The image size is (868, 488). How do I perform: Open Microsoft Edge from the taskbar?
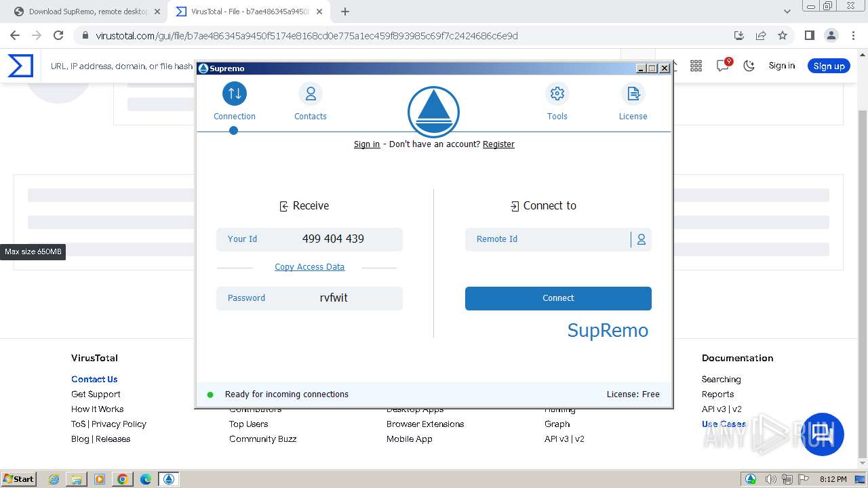click(x=145, y=479)
